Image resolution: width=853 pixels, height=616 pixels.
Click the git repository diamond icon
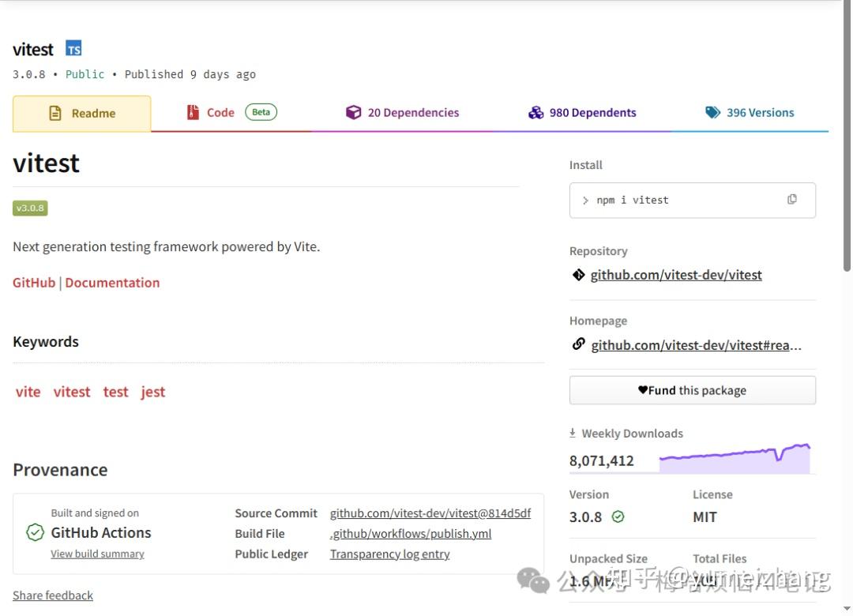[x=578, y=275]
